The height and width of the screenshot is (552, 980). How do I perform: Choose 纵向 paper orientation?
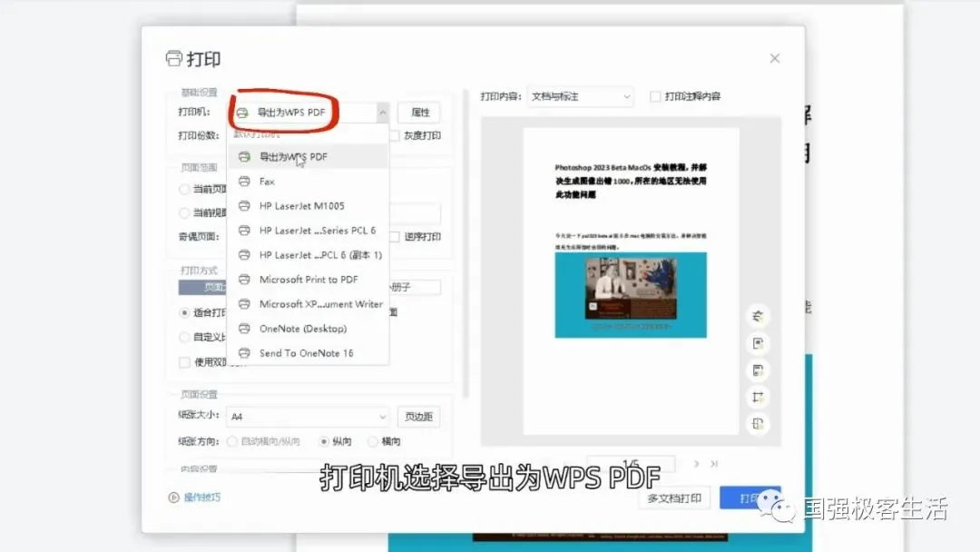pos(324,441)
